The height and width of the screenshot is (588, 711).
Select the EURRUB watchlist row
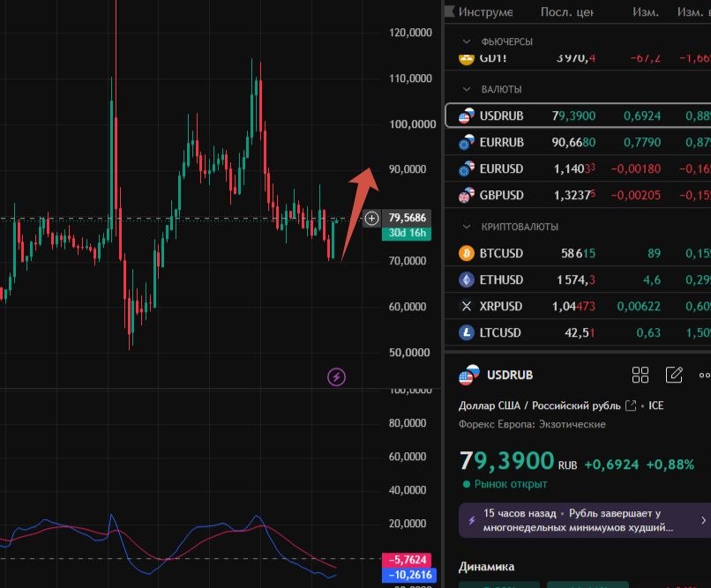[578, 142]
